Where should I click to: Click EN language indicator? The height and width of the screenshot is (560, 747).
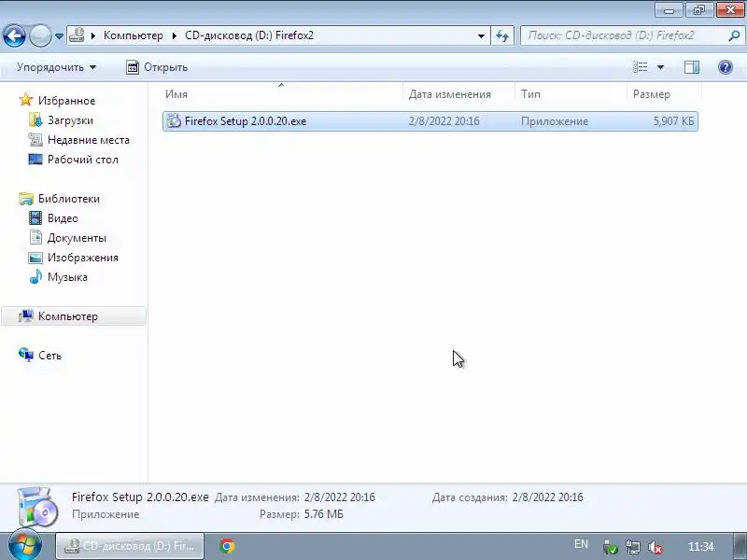[581, 544]
